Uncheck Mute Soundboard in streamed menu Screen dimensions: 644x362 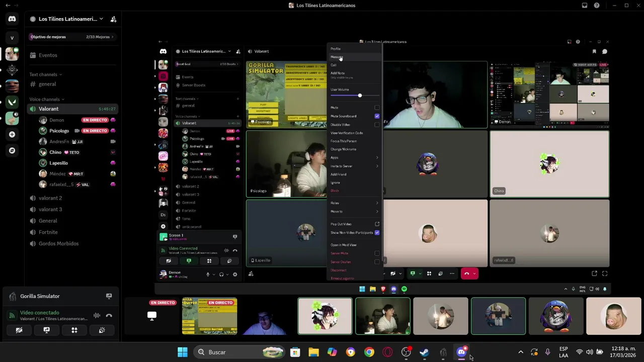coord(377,116)
